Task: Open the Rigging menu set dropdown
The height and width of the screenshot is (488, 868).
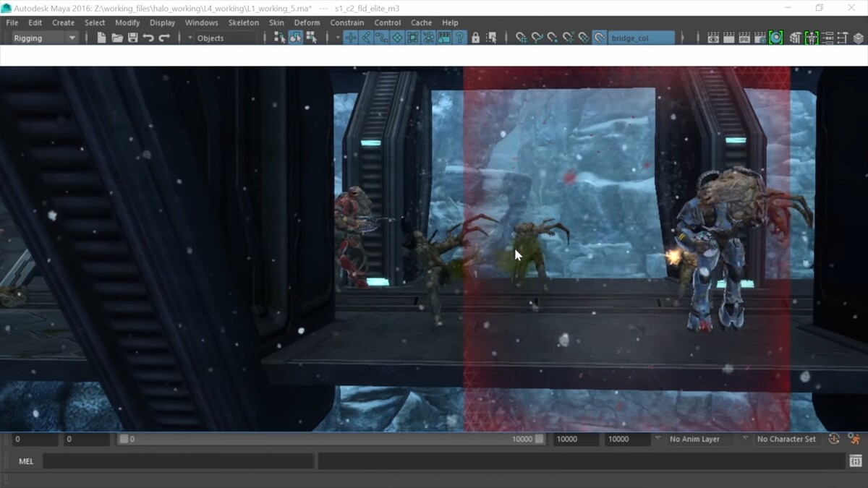Action: click(x=70, y=38)
